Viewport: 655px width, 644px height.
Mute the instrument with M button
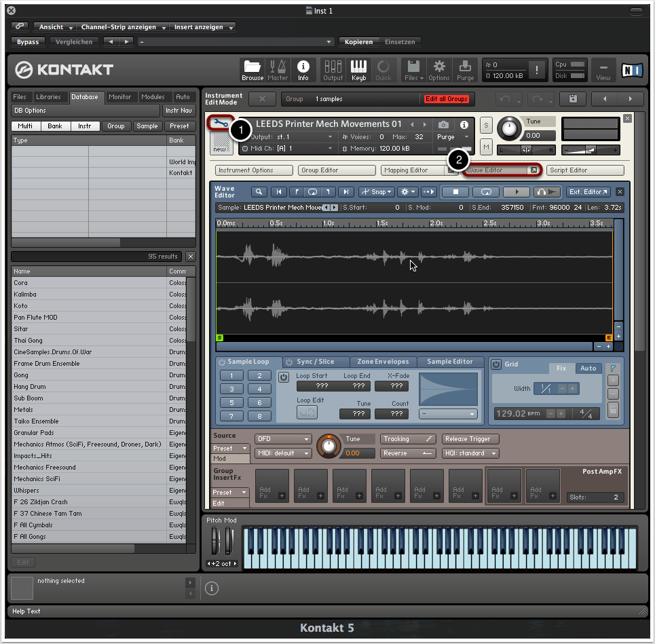pos(486,147)
